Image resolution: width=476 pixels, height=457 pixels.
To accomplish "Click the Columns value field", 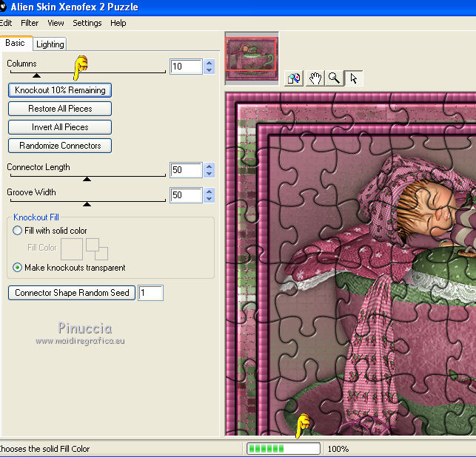I will [x=186, y=67].
